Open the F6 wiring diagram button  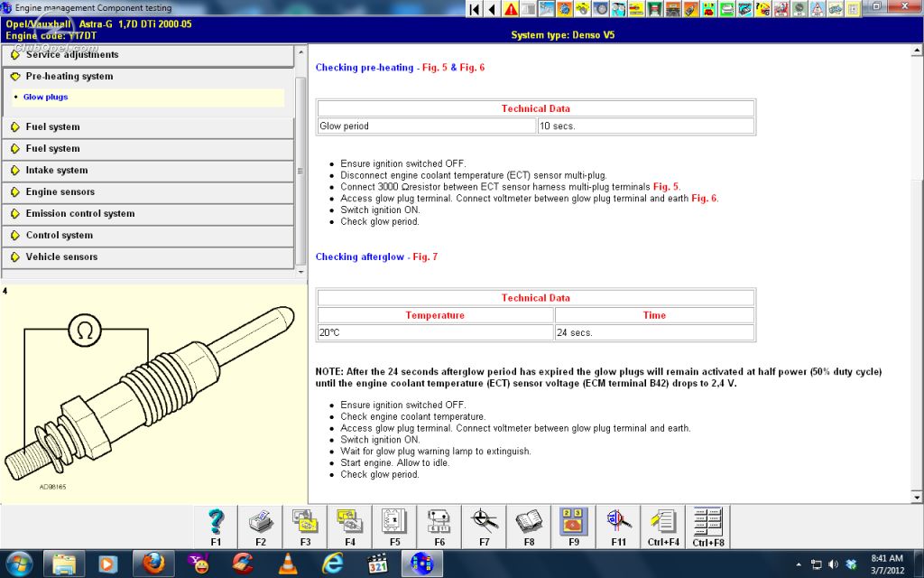439,527
